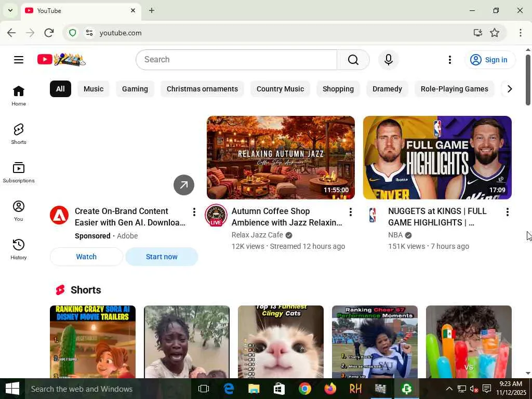
Task: Select the Shopping chip
Action: pos(338,89)
